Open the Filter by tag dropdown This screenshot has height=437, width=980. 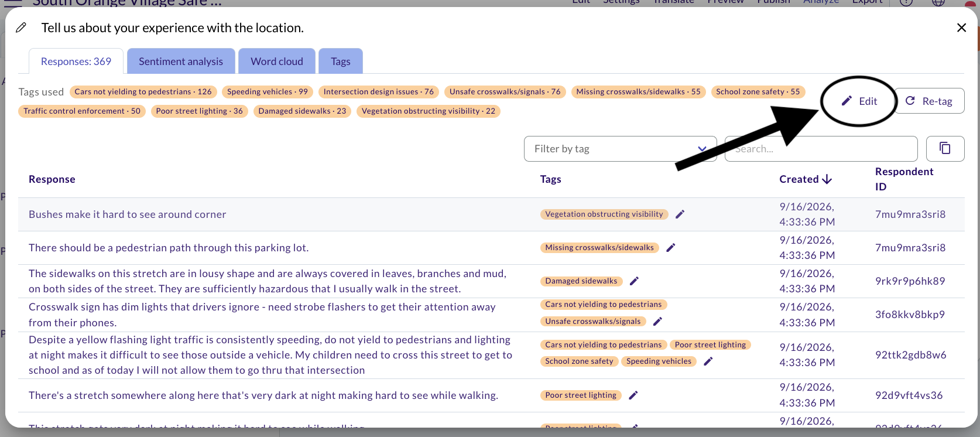(620, 149)
